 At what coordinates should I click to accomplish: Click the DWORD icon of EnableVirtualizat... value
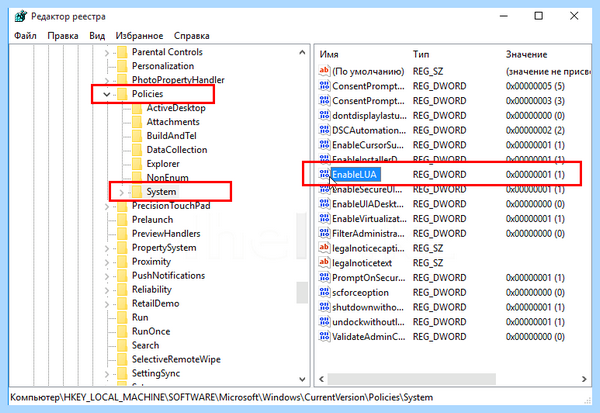[x=324, y=219]
